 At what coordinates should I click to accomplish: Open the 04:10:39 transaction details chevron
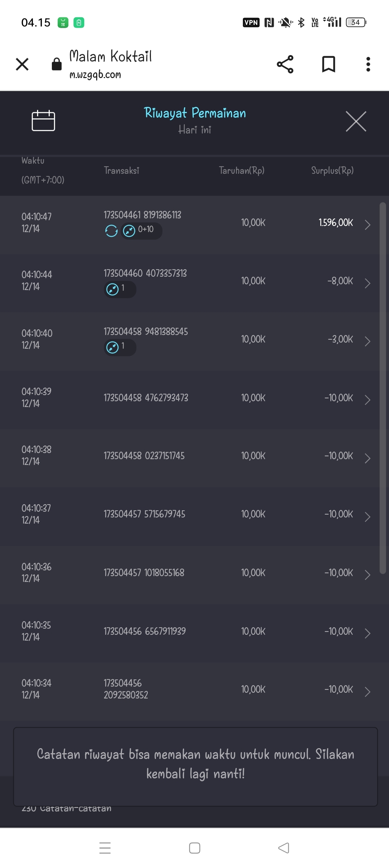click(x=367, y=400)
